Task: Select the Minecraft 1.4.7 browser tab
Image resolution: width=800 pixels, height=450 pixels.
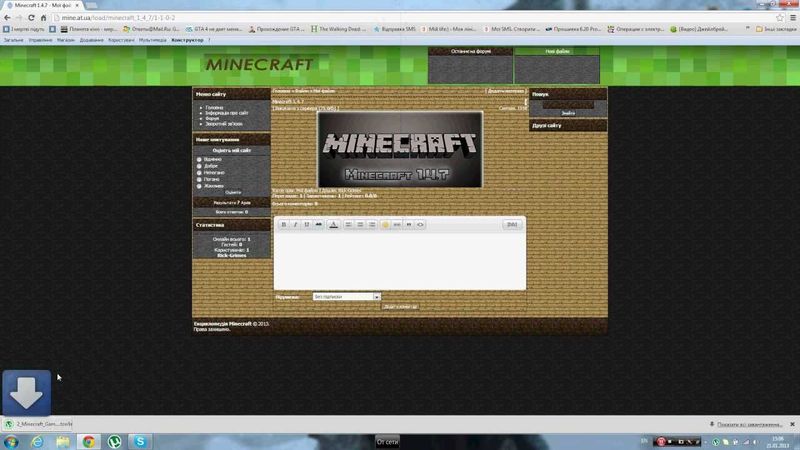Action: click(x=43, y=5)
